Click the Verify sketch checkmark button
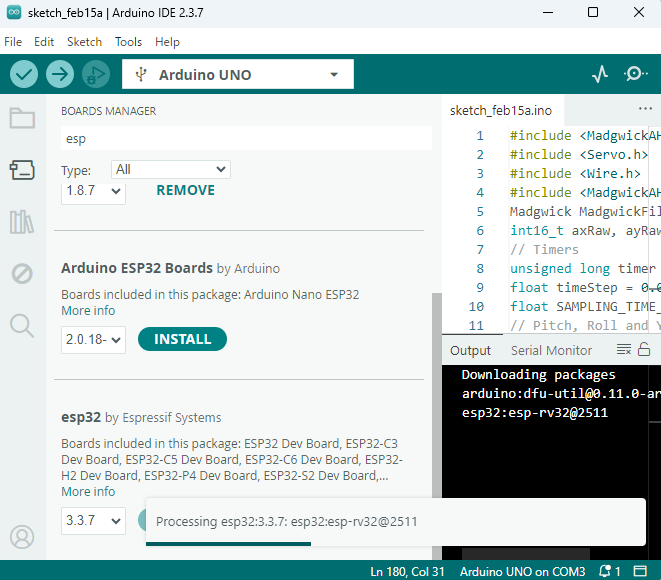This screenshot has width=661, height=580. coord(24,74)
